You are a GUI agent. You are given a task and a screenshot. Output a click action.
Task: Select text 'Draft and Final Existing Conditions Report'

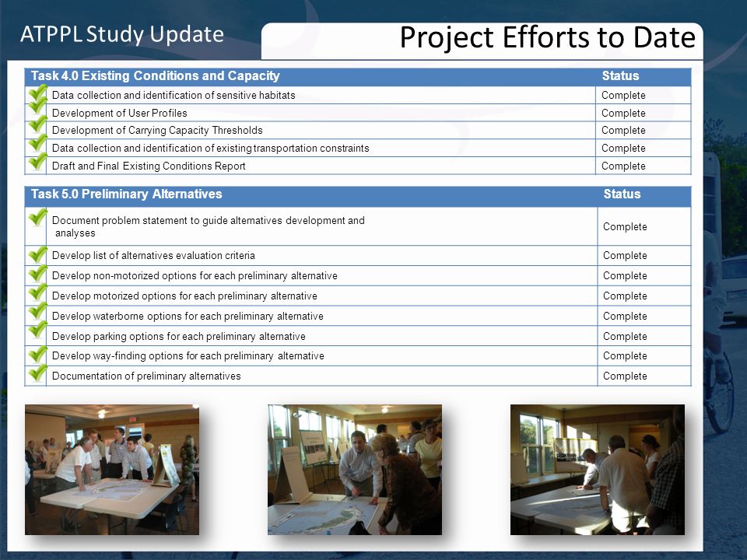(x=149, y=166)
